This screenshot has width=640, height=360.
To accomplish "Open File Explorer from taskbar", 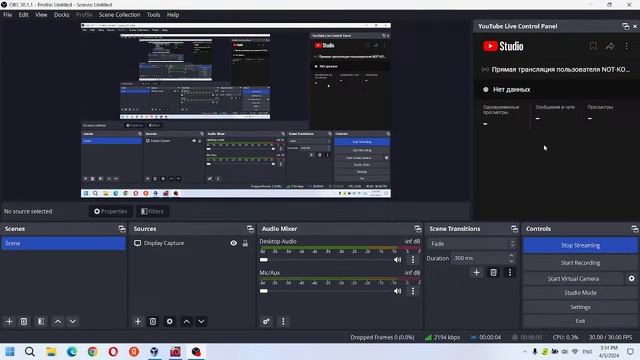I will pos(51,351).
